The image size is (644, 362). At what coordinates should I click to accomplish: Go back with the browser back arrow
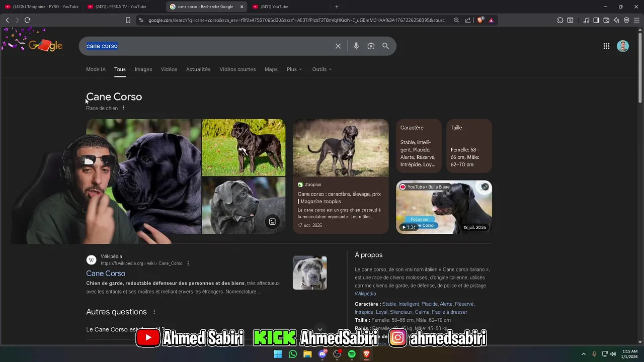[x=7, y=20]
